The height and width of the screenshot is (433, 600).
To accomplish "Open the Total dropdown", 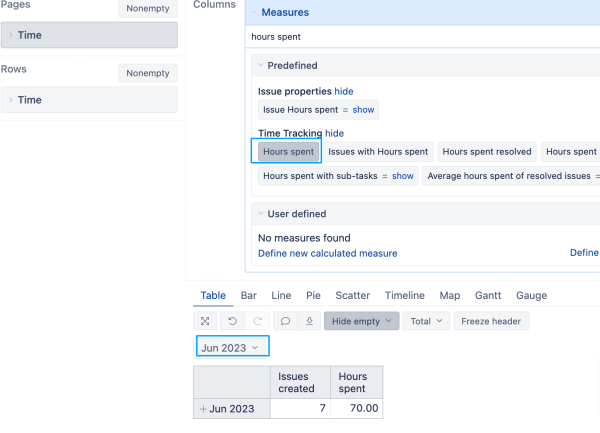I will pyautogui.click(x=426, y=321).
